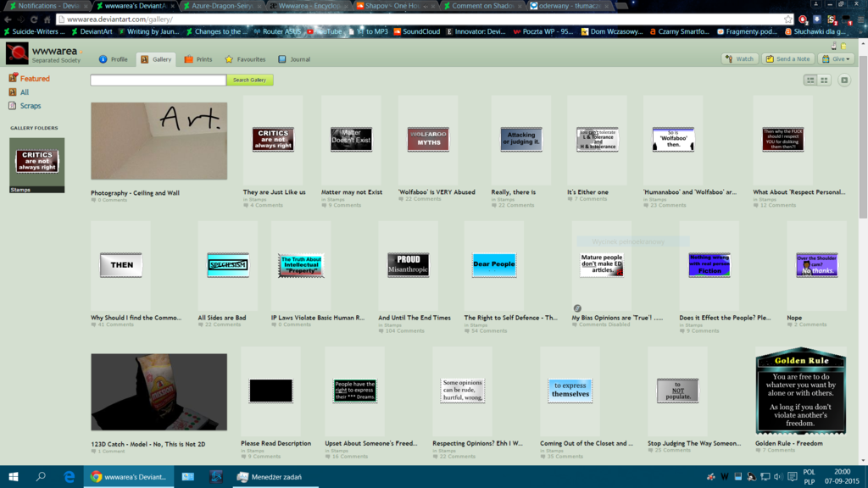Expand the Give dropdown button
Viewport: 868px width, 488px height.
(x=836, y=59)
